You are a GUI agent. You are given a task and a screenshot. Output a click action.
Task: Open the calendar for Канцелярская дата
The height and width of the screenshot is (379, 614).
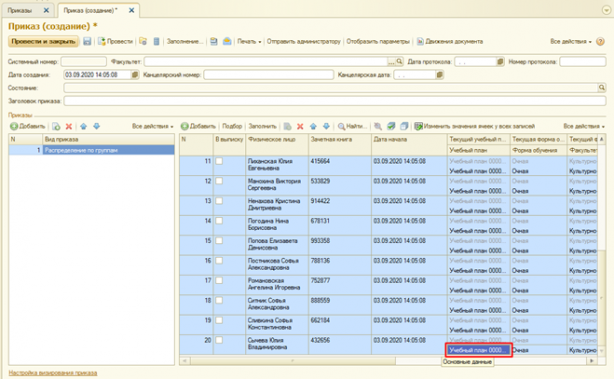point(439,74)
